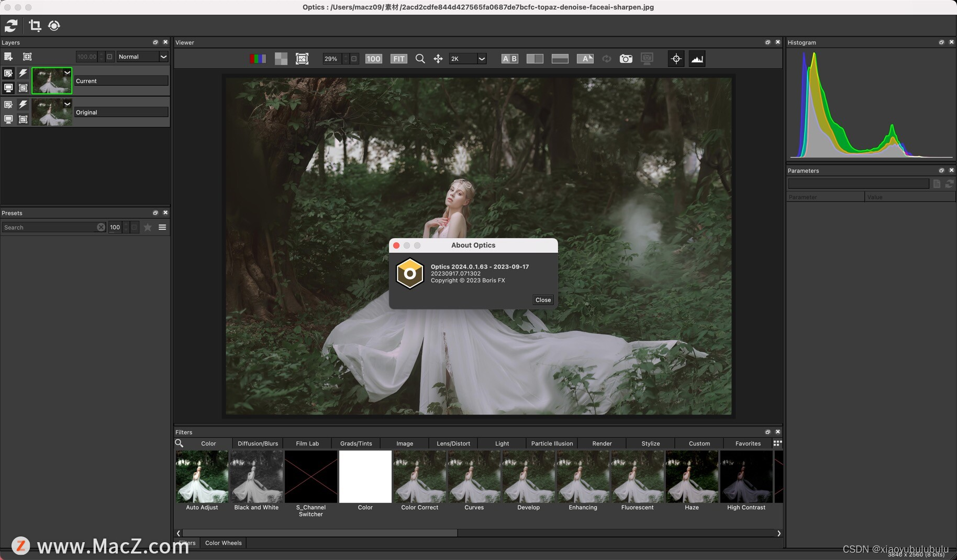Click the right arrow of filters scrollbar

[778, 533]
